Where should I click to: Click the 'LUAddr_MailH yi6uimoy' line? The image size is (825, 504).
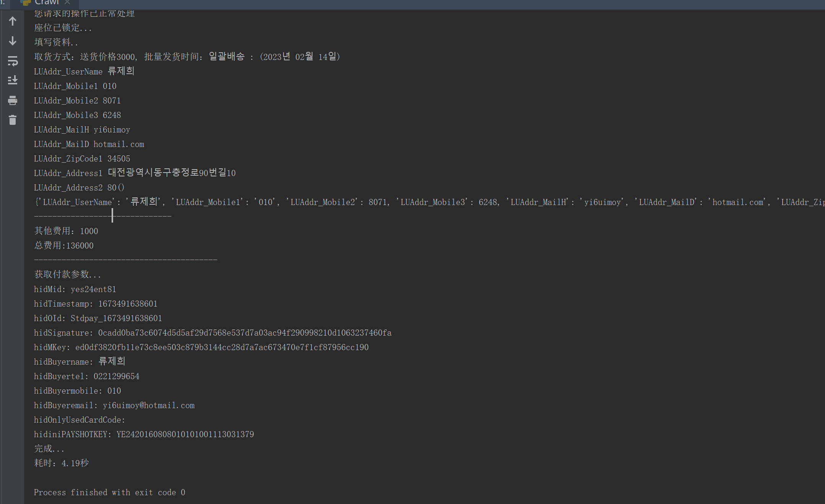tap(82, 130)
